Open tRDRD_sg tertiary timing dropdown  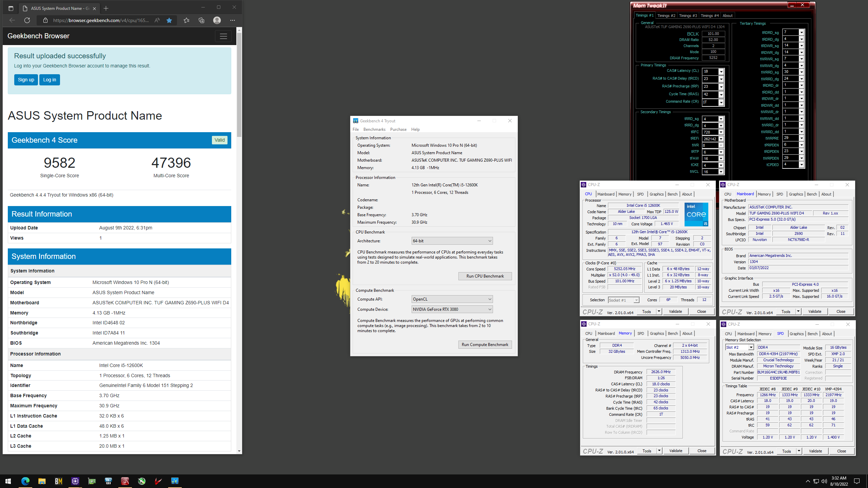pyautogui.click(x=802, y=33)
